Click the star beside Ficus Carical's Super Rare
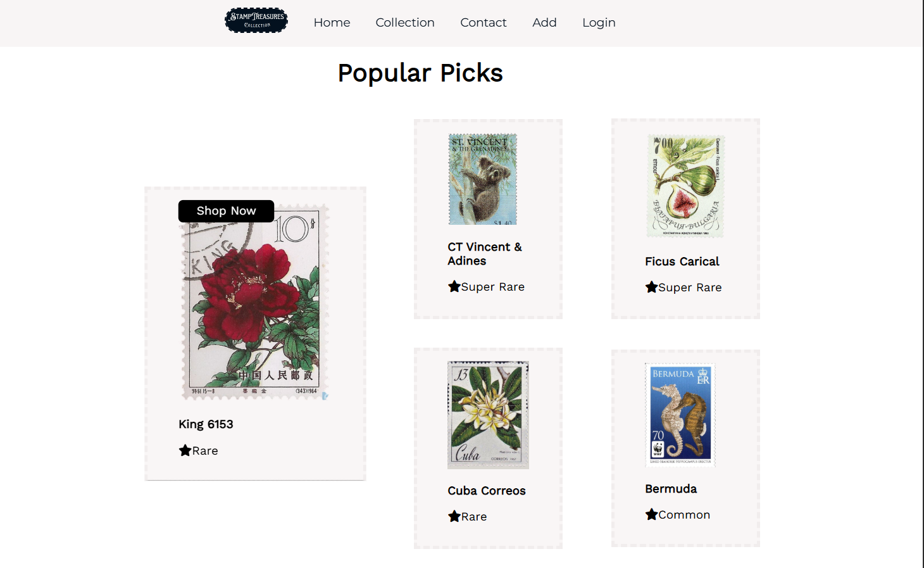This screenshot has height=568, width=924. click(651, 287)
